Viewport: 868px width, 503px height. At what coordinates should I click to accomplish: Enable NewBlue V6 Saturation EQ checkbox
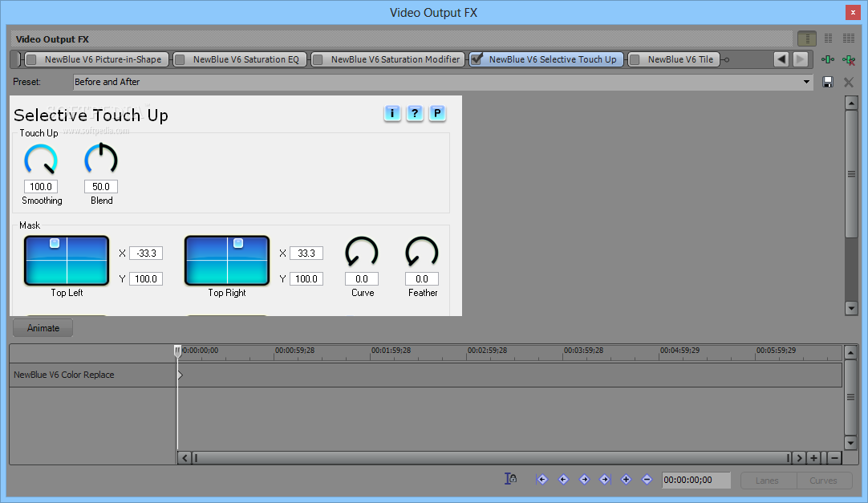coord(180,59)
